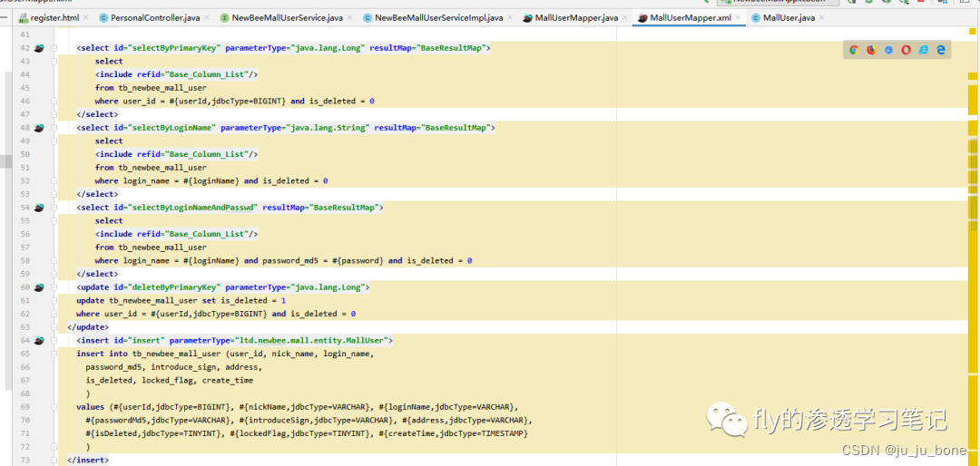Collapse the deleteByPrimaryKey update block on line 60
The height and width of the screenshot is (466, 980).
click(x=54, y=287)
